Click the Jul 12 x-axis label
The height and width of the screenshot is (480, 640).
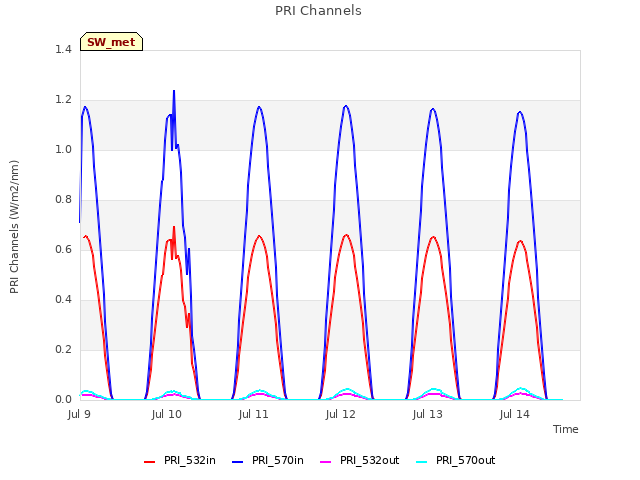[x=340, y=414]
